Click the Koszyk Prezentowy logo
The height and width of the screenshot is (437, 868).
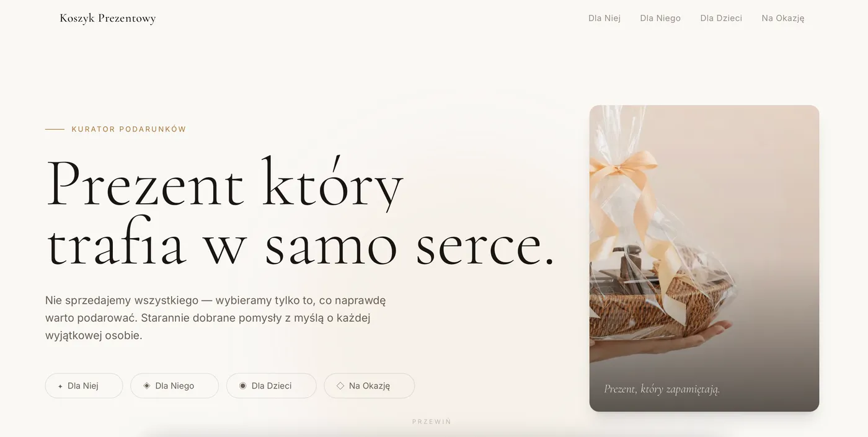point(108,18)
